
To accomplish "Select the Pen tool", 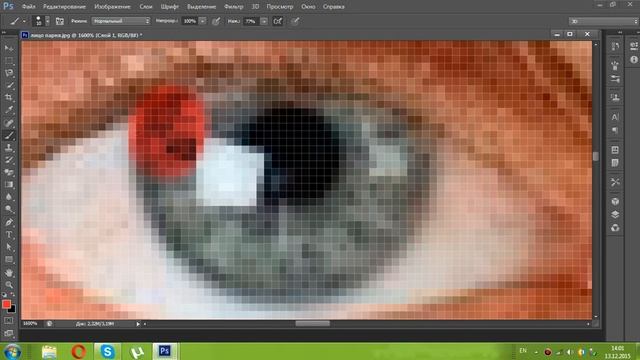I will (x=9, y=222).
